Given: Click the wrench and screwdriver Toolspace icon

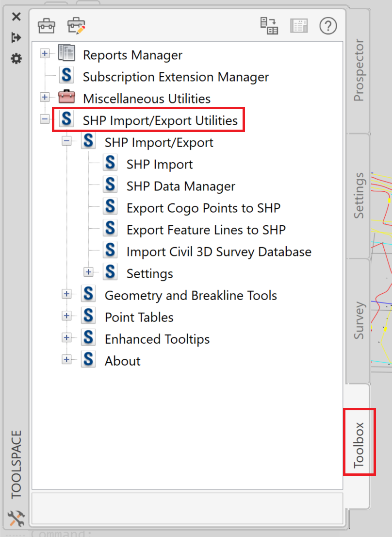Looking at the screenshot, I should (x=16, y=518).
